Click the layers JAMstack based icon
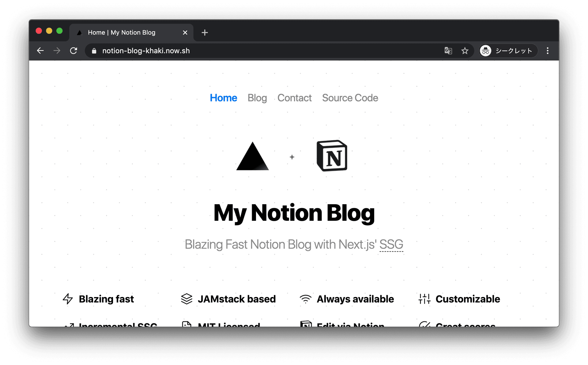The image size is (588, 365). [187, 299]
